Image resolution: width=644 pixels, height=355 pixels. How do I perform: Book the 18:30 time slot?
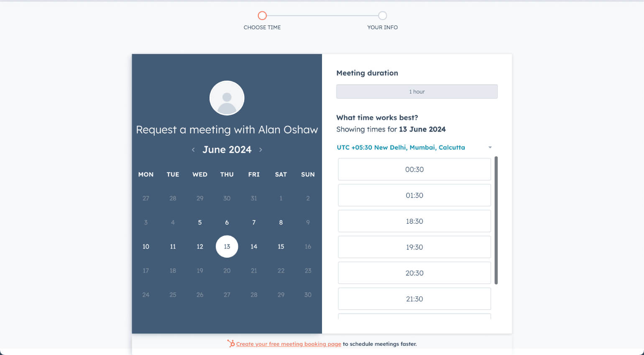[x=414, y=221]
